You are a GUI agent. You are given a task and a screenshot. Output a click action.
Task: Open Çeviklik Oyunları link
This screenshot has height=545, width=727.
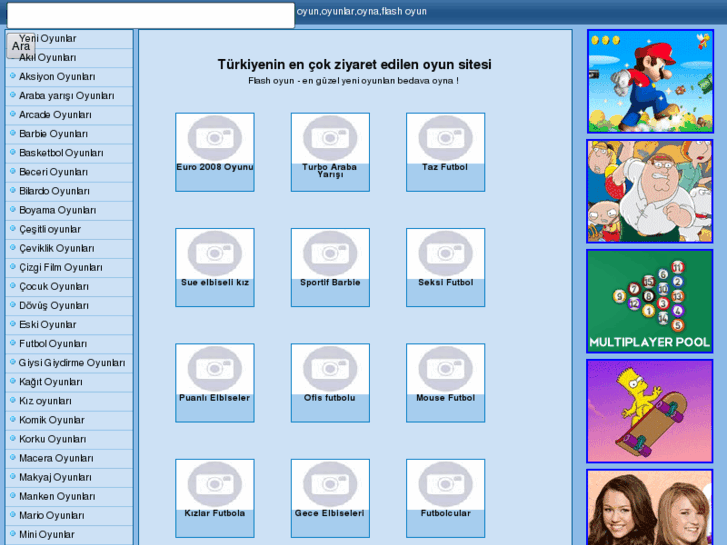[x=57, y=248]
